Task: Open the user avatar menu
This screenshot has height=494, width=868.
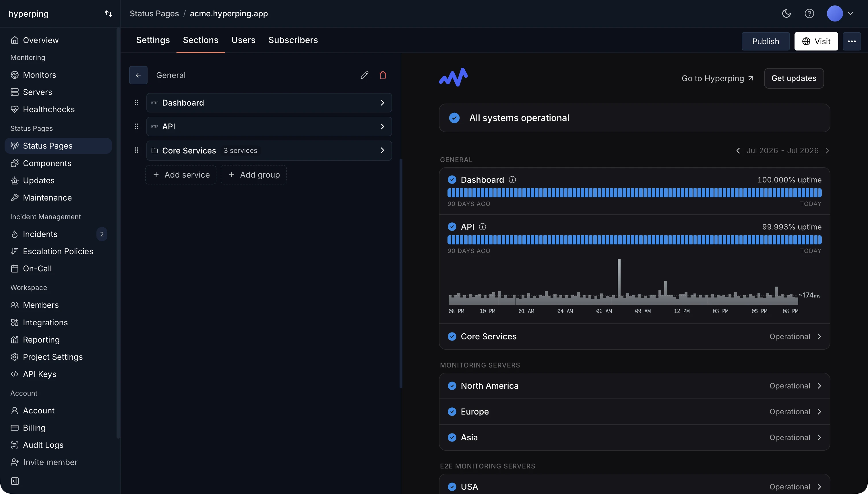Action: click(840, 13)
